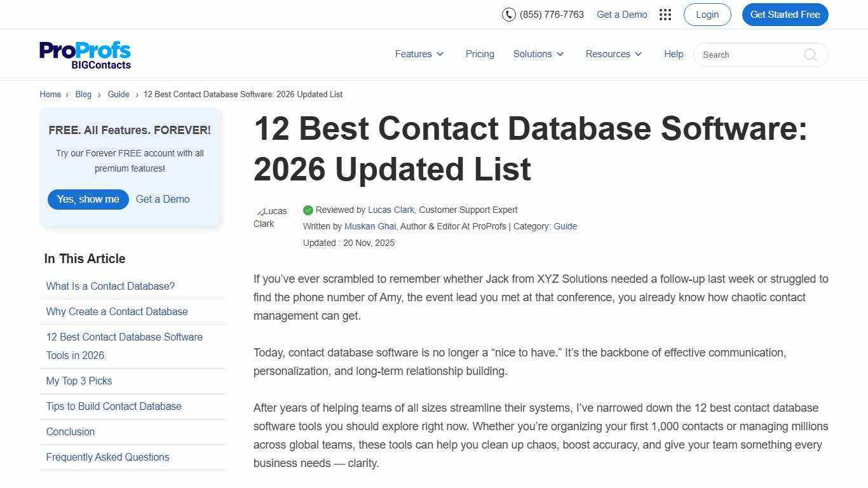
Task: Click the Muskan Ghai author link
Action: coord(370,226)
